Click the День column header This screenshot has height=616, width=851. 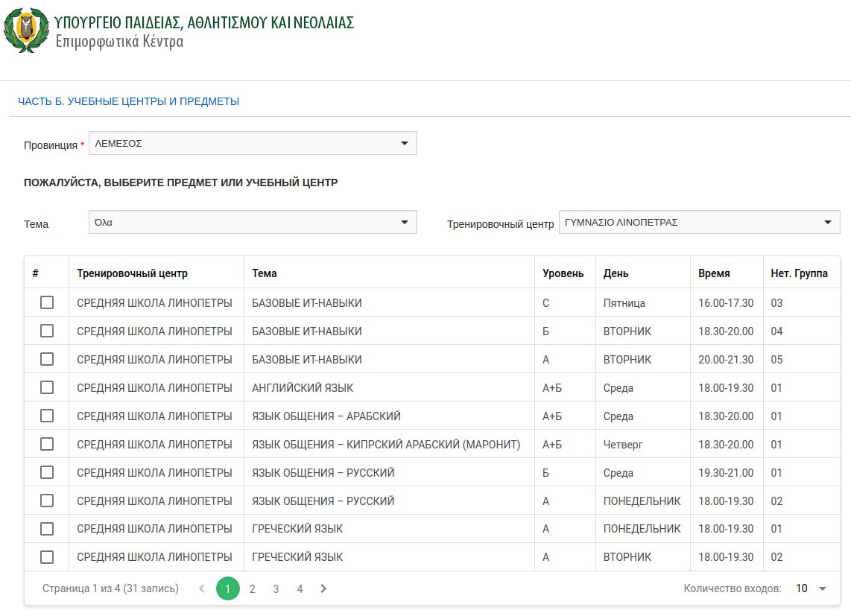coord(616,273)
